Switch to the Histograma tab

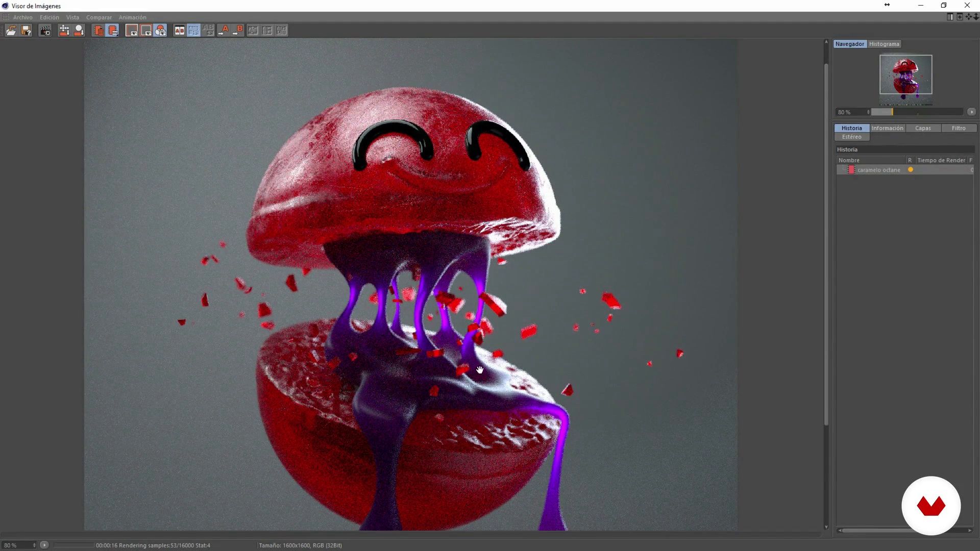[x=884, y=44]
